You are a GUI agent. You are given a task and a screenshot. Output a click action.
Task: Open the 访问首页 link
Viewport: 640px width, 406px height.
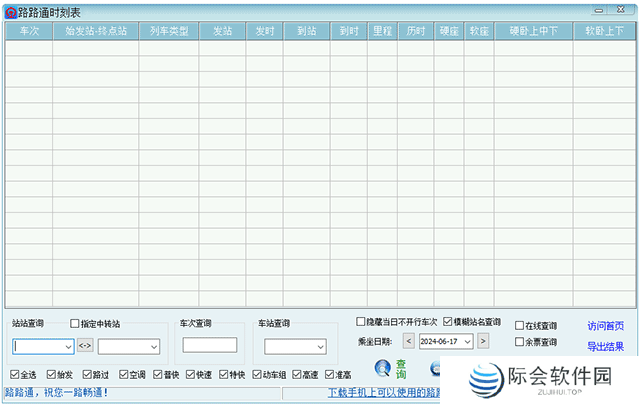coord(606,326)
